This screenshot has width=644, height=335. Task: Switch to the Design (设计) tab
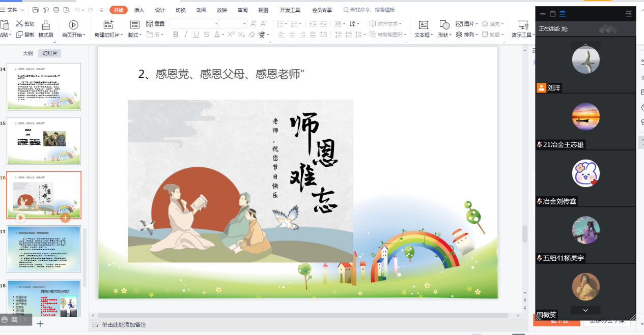[160, 10]
